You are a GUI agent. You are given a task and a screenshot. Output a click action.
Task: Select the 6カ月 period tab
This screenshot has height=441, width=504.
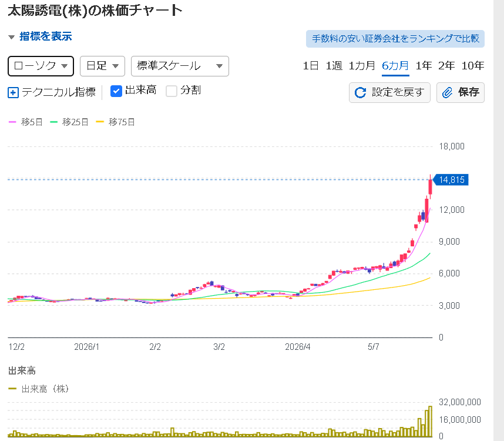[x=395, y=66]
